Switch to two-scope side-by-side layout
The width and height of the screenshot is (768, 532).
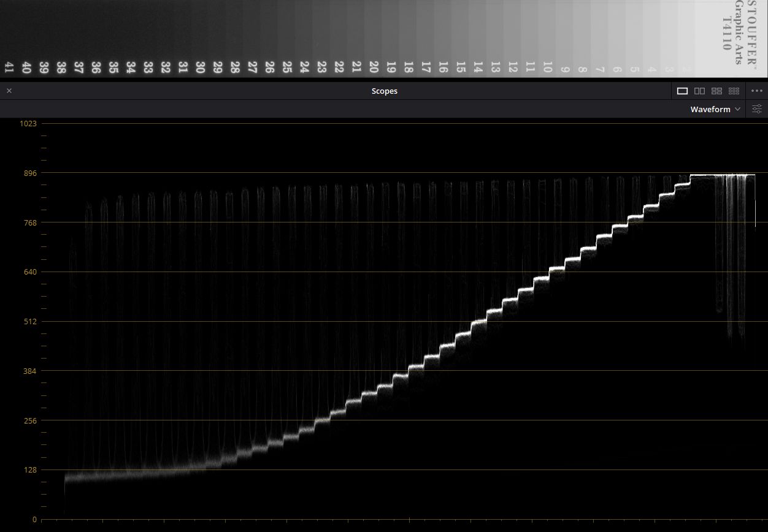(x=699, y=91)
